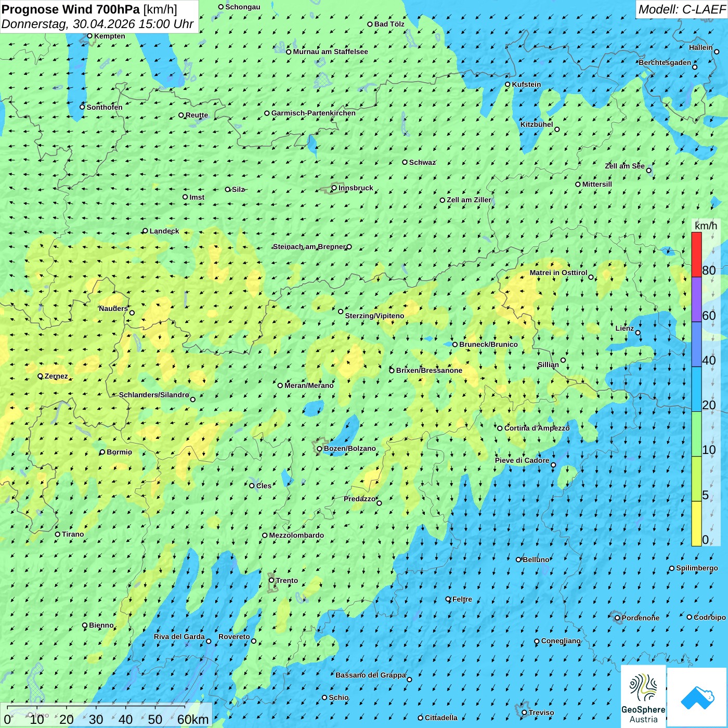Viewport: 728px width, 728px height.
Task: Click the Schlanders/Silandro label
Action: (x=154, y=395)
